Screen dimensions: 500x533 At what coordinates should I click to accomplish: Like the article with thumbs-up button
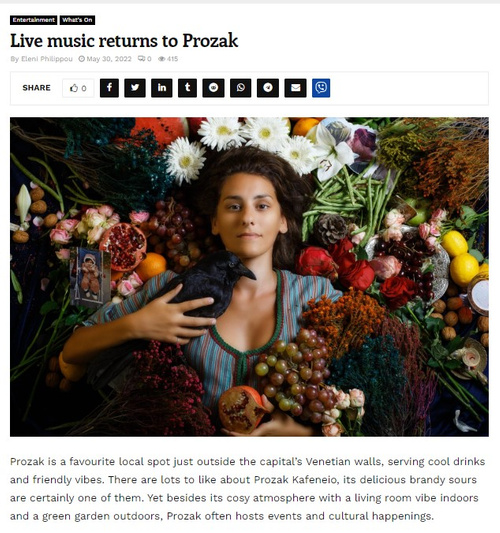pos(78,88)
